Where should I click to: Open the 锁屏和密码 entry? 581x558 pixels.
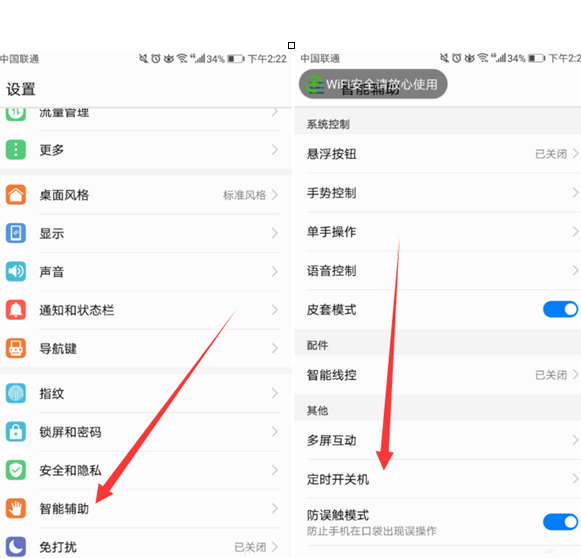tap(146, 432)
